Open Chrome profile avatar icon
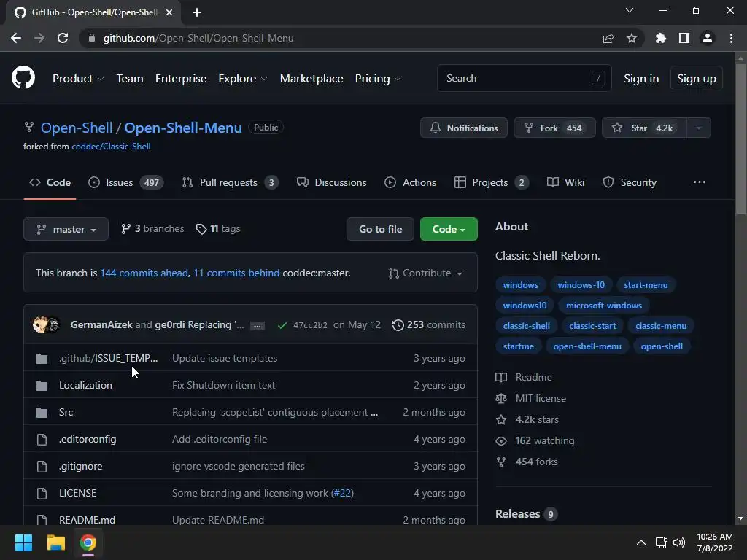The image size is (747, 560). tap(708, 38)
